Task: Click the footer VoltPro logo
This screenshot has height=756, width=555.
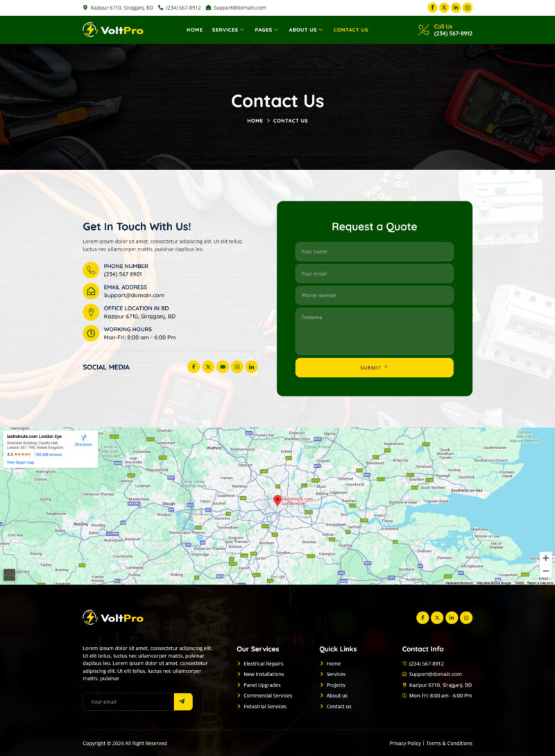Action: click(112, 618)
